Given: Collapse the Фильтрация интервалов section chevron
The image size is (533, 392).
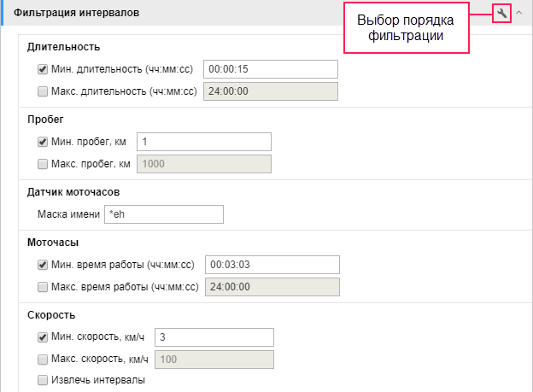Looking at the screenshot, I should (x=518, y=13).
